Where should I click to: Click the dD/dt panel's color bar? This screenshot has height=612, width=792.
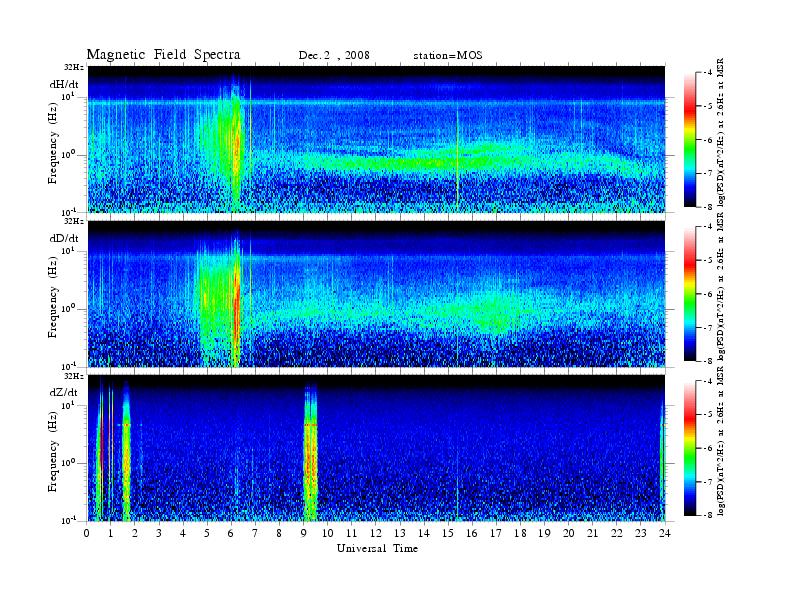pos(690,294)
